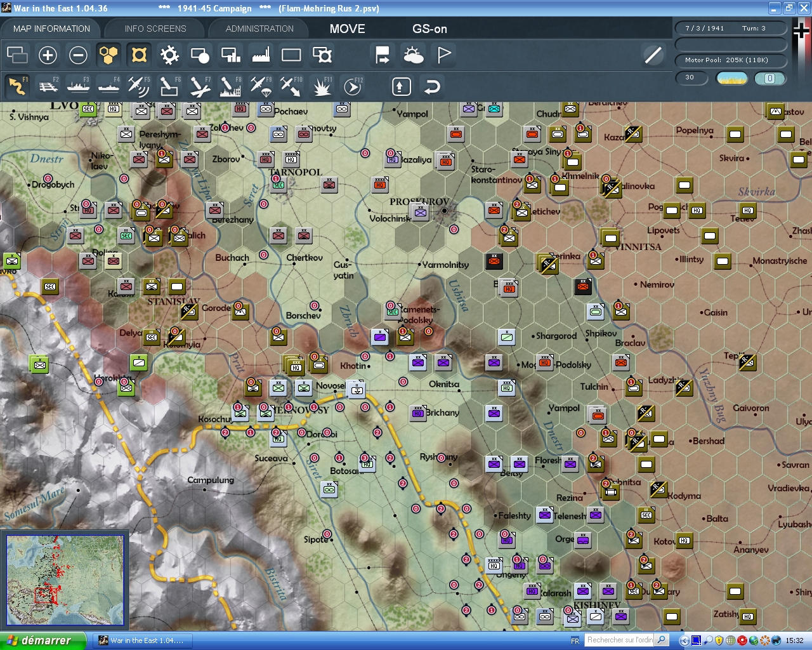
Task: Click the zero counter pill button
Action: point(769,78)
